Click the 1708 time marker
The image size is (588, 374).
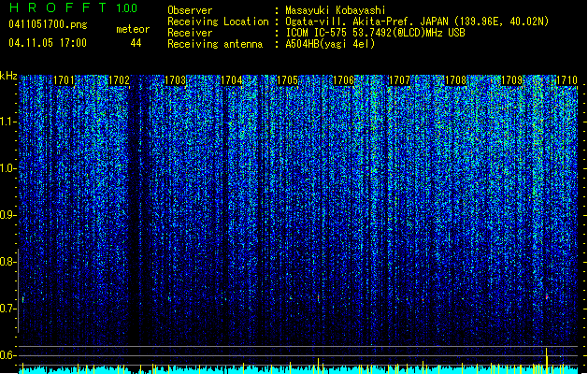(x=455, y=80)
